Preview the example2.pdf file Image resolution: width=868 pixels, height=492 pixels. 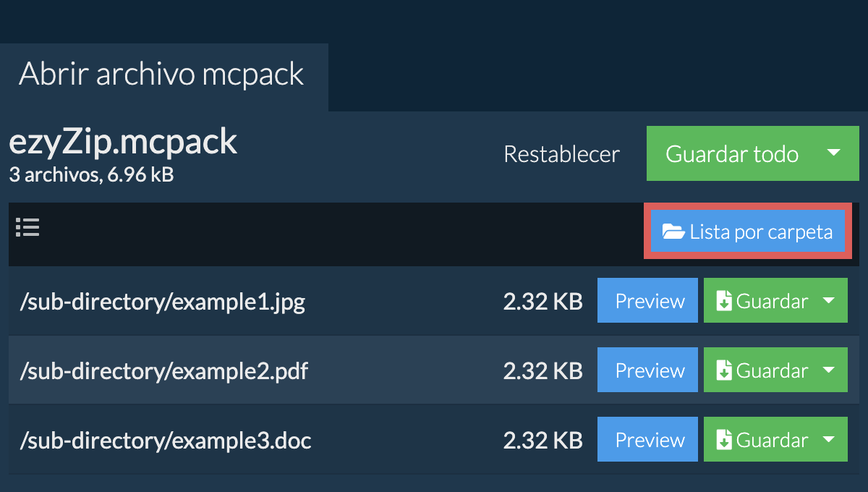coord(649,370)
